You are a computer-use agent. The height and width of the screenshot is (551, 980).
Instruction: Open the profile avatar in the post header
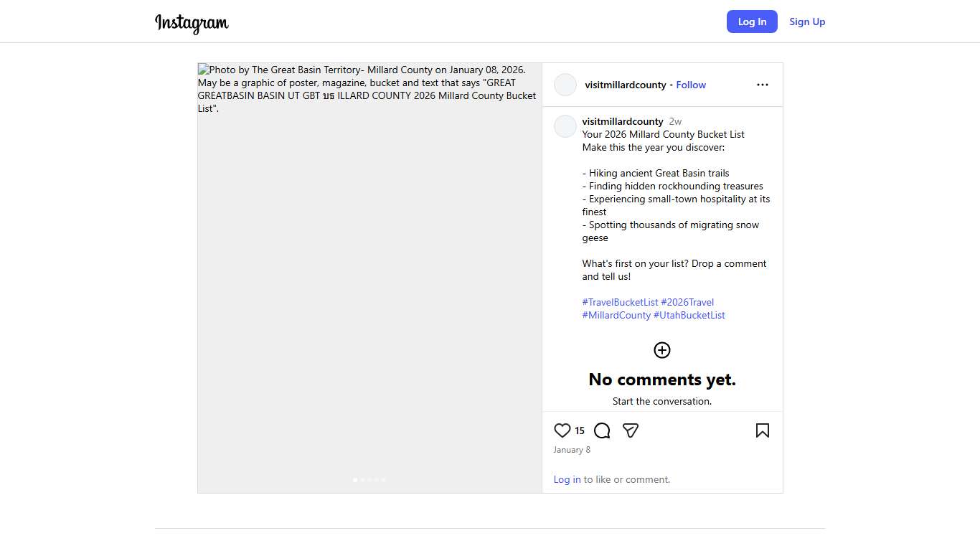565,85
